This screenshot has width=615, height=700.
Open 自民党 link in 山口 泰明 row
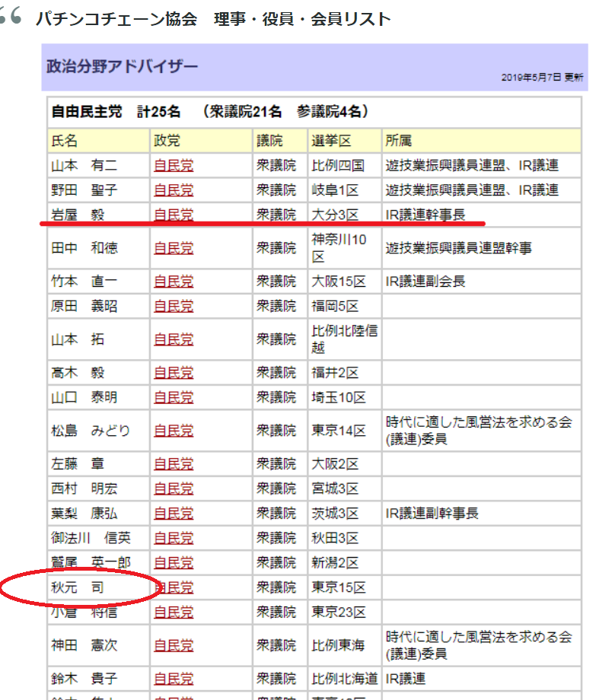pos(174,397)
